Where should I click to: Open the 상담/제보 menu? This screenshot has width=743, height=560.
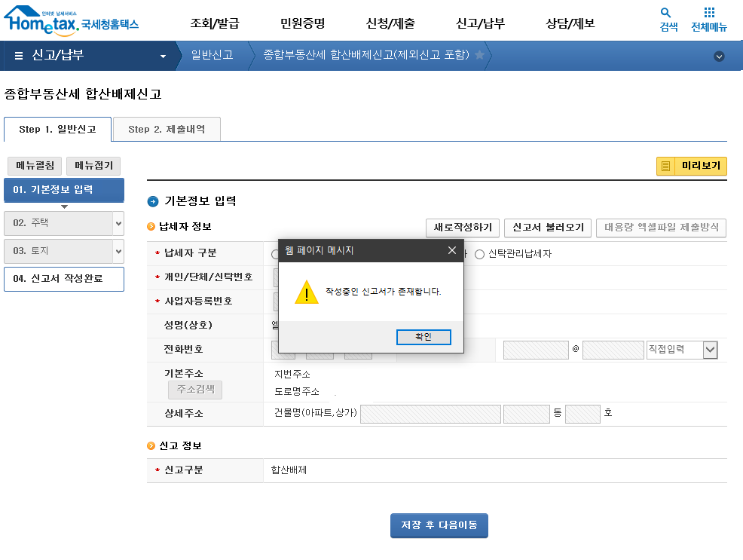click(570, 23)
